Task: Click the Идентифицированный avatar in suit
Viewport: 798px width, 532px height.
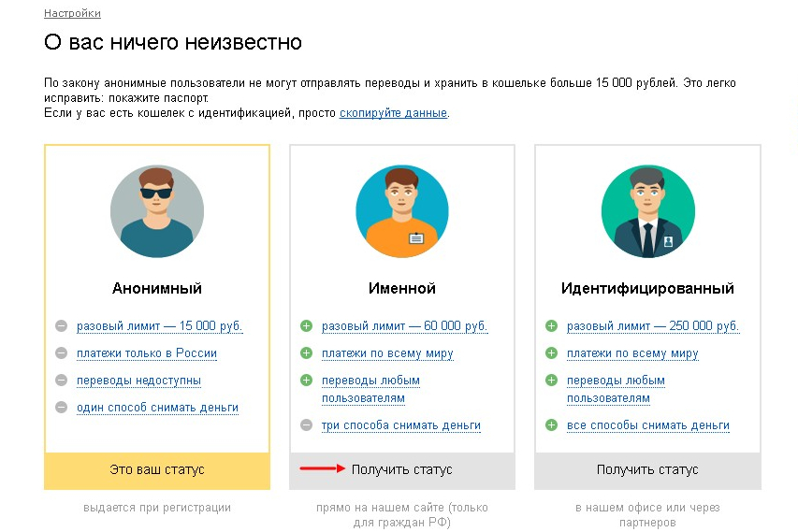Action: (648, 211)
